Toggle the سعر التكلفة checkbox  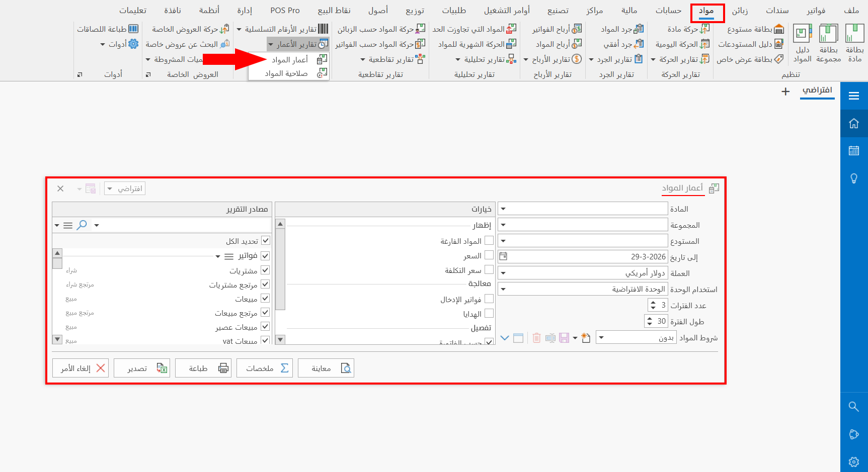tap(489, 269)
